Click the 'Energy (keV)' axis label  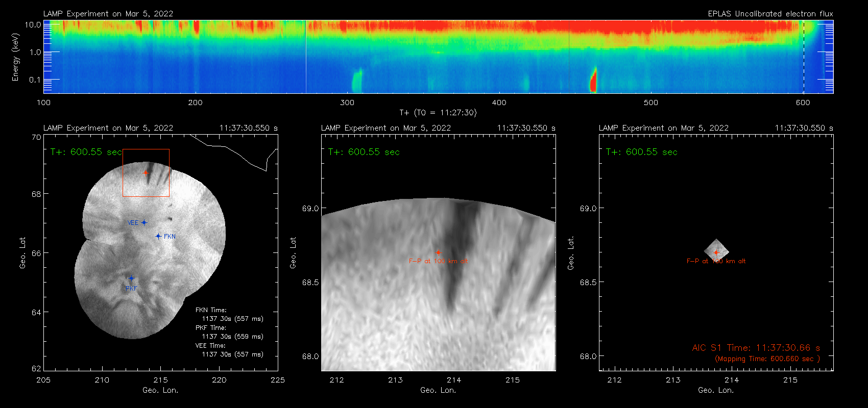15,57
